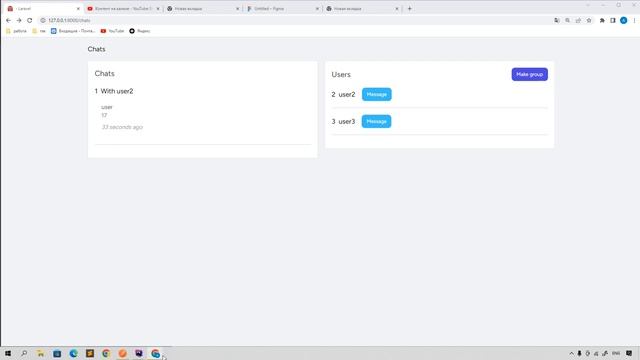The image size is (640, 360).
Task: Switch to the YouTube tab
Action: [x=122, y=8]
